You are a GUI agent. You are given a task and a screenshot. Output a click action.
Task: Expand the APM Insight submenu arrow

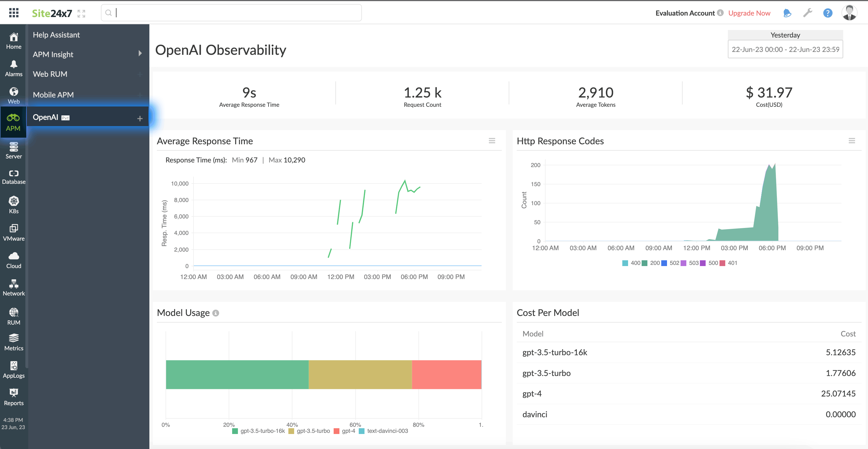pyautogui.click(x=140, y=54)
